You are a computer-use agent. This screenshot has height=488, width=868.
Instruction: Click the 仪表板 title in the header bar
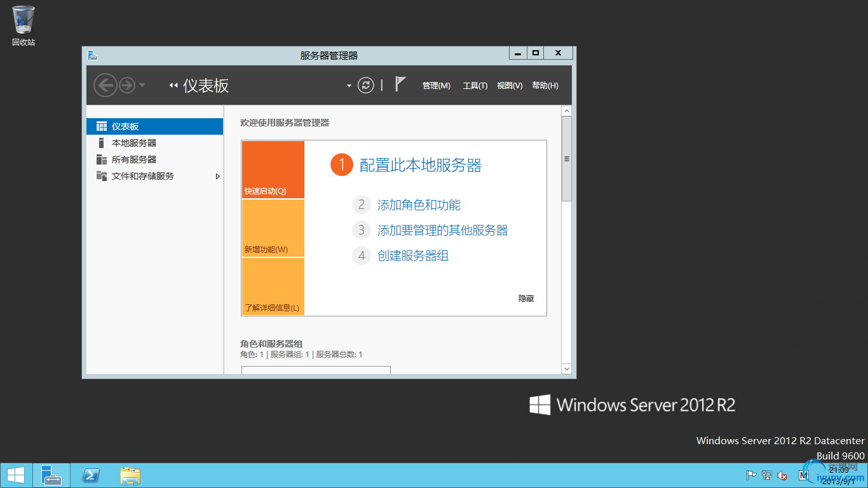tap(206, 86)
